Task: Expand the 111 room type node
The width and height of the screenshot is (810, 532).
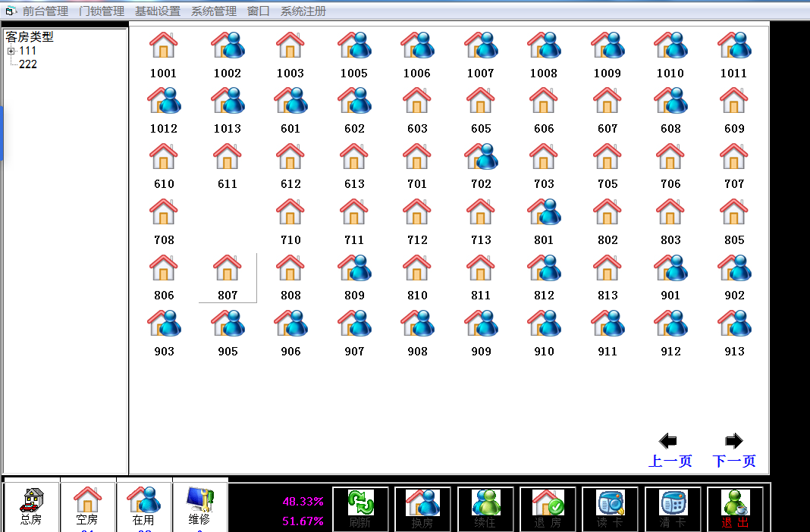Action: click(11, 51)
